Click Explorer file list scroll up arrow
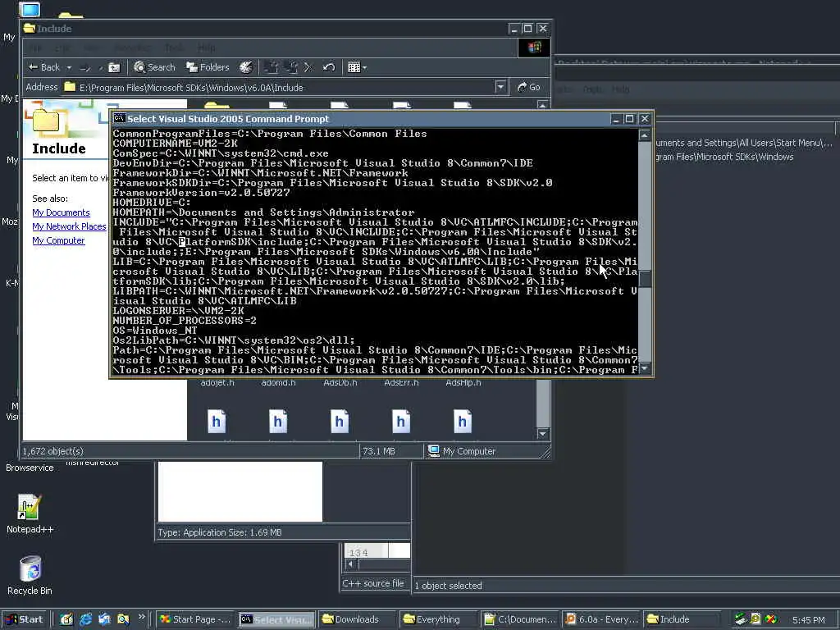The width and height of the screenshot is (840, 630). tap(543, 104)
